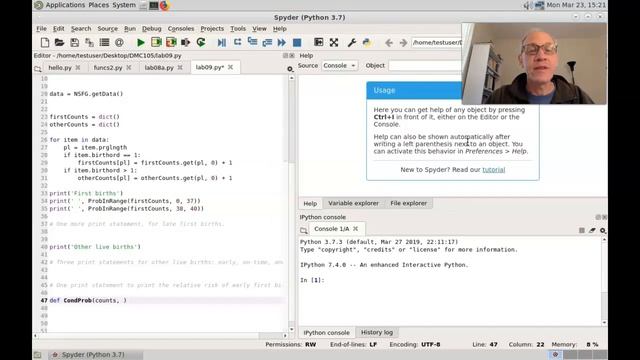This screenshot has height=360, width=640.
Task: Open the Tools menu
Action: pos(238,29)
